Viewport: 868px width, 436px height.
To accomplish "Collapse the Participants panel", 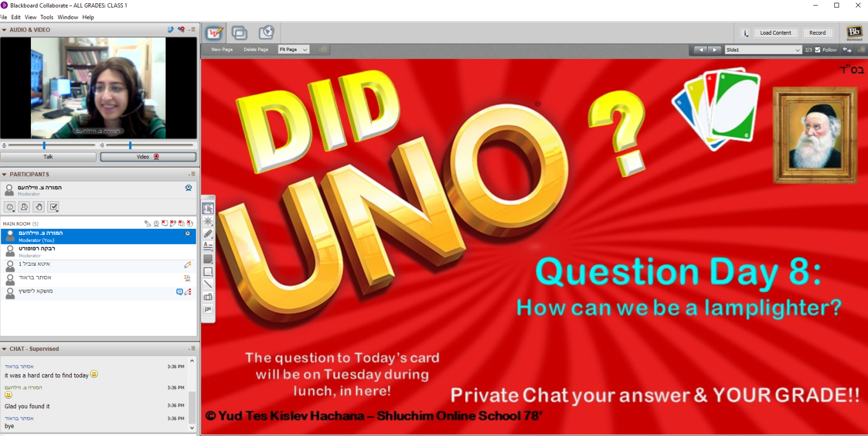I will (4, 175).
